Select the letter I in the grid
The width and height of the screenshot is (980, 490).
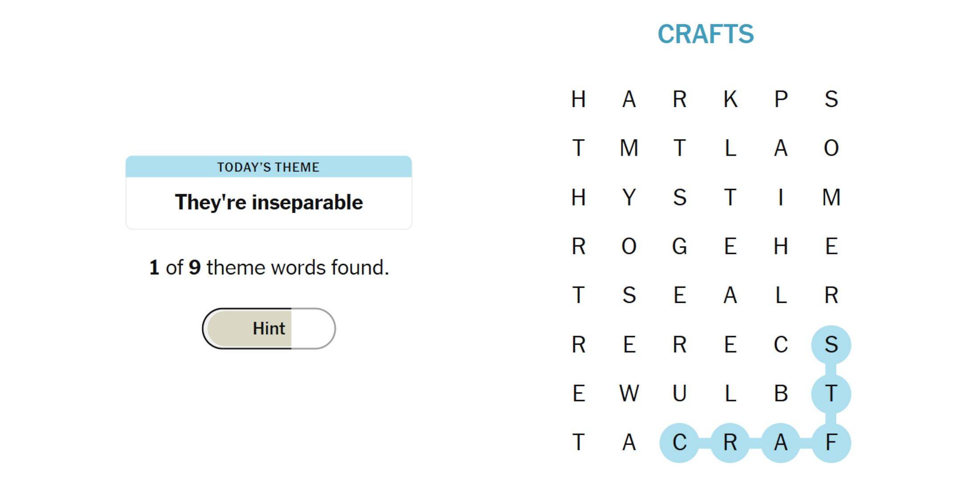click(780, 197)
